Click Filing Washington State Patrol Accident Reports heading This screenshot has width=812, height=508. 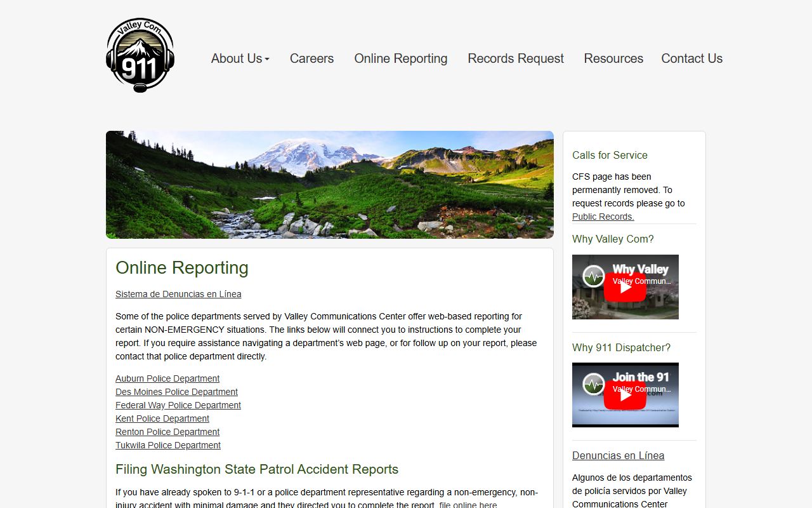tap(257, 469)
